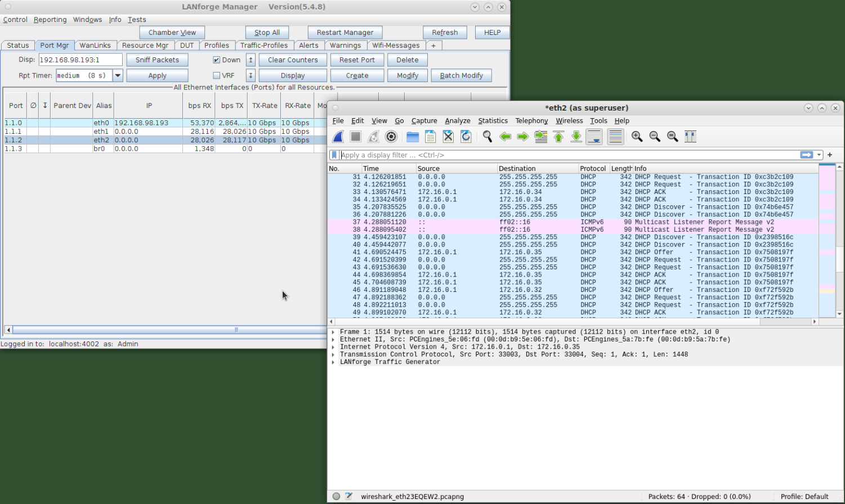Open LANforge Reporting menu
Screen dimensions: 845x504
(50, 19)
